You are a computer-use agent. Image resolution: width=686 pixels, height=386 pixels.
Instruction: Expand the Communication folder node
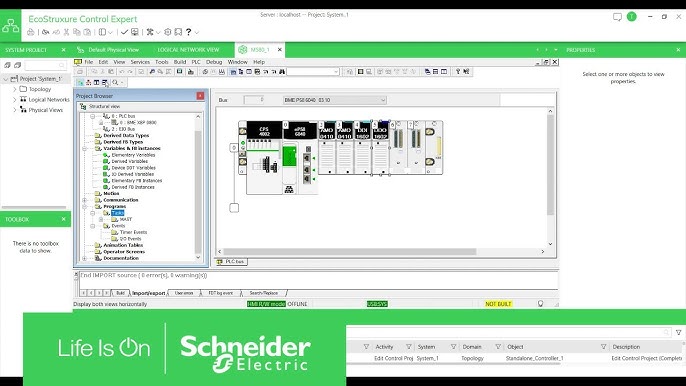coord(84,200)
